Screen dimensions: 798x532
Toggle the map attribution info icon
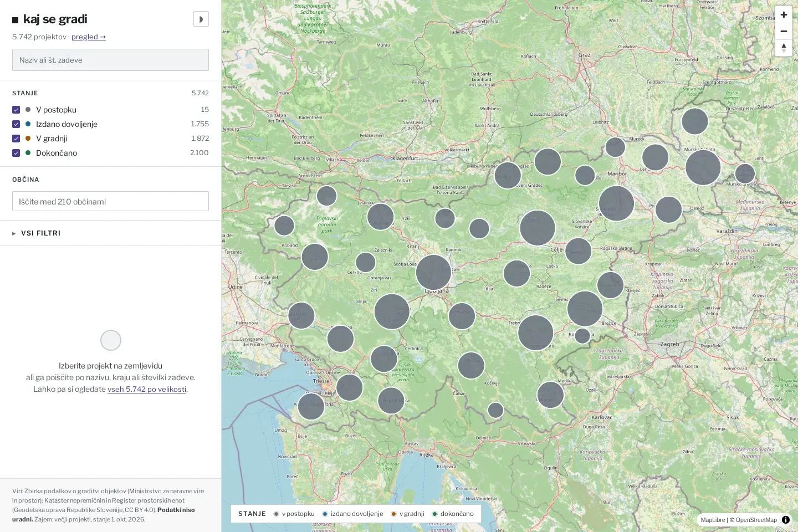click(786, 520)
